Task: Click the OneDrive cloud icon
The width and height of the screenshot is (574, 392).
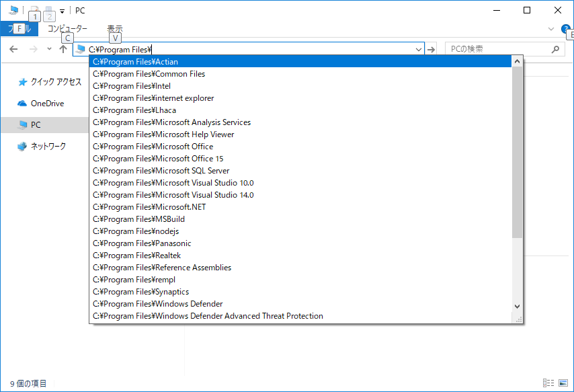Action: click(x=22, y=104)
